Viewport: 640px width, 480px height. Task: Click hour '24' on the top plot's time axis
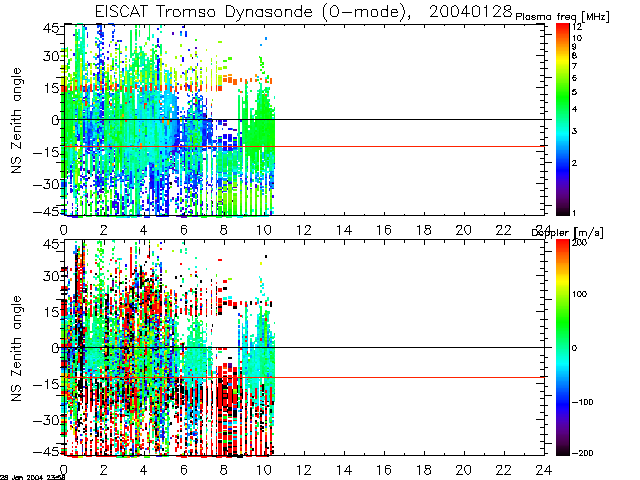(543, 230)
